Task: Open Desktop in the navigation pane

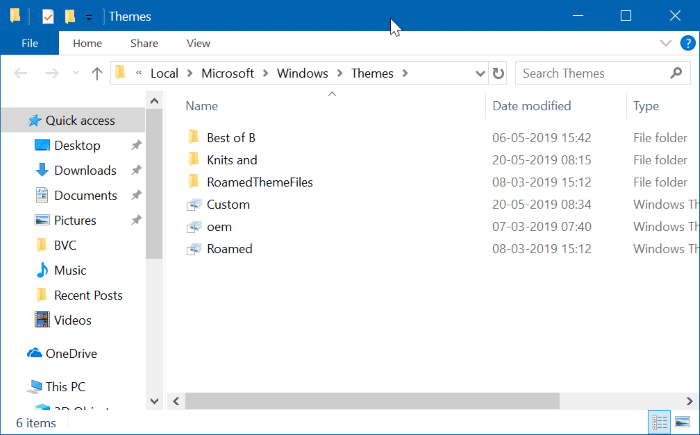Action: click(x=77, y=146)
